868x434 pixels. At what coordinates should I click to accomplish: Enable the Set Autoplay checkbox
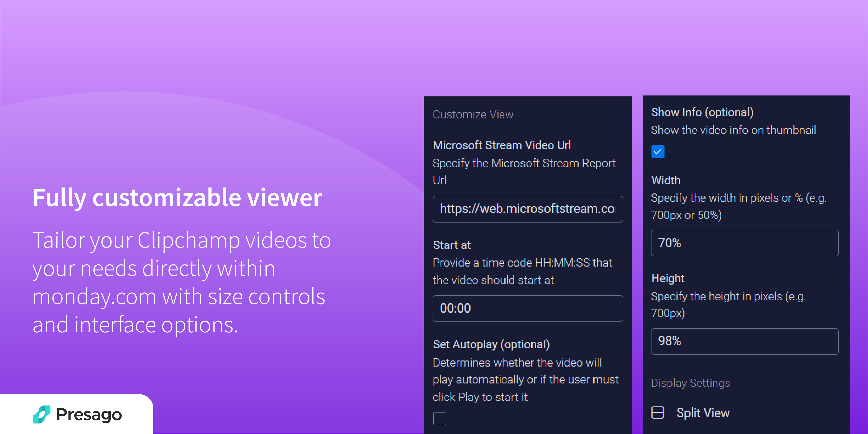(x=439, y=419)
